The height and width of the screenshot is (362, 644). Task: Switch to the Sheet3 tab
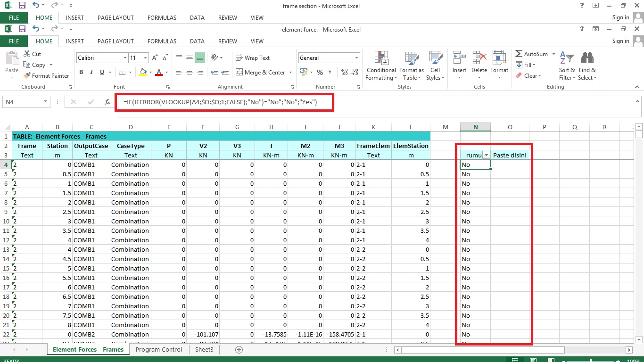[x=204, y=350]
